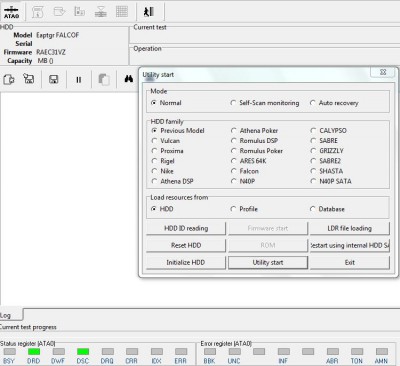Image resolution: width=400 pixels, height=366 pixels.
Task: Click the copy pages toolbar icon
Action: (104, 80)
